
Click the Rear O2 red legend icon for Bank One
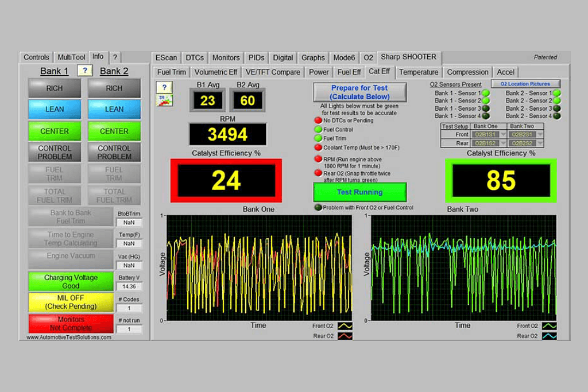click(345, 336)
